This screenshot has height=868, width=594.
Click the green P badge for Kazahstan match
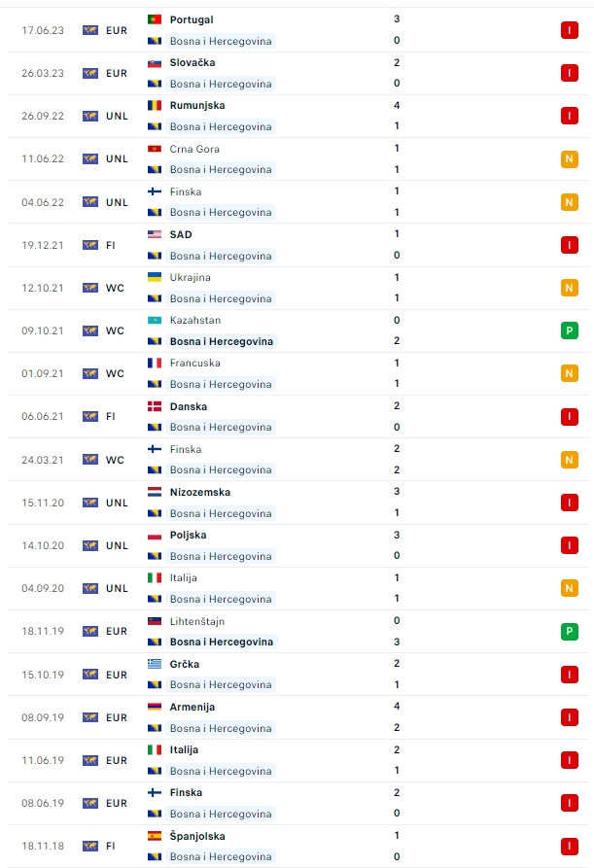pos(570,330)
